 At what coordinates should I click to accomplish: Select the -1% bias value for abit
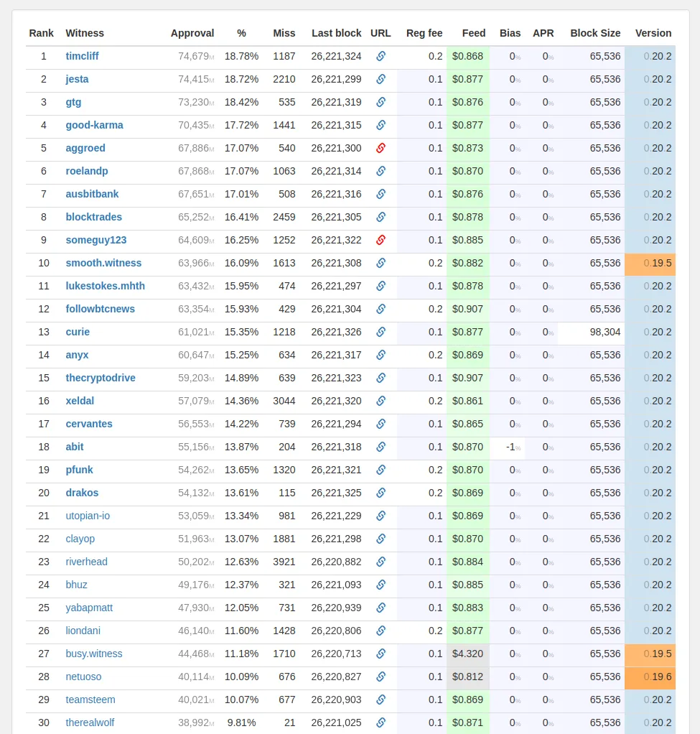[513, 447]
